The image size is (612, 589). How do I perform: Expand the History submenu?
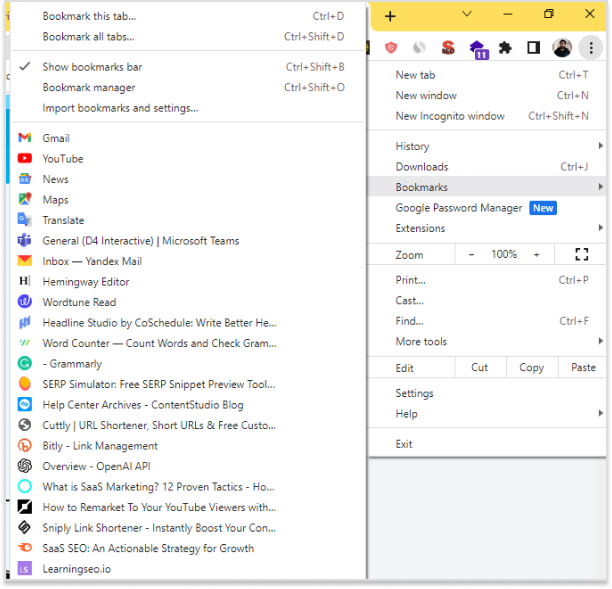(487, 146)
